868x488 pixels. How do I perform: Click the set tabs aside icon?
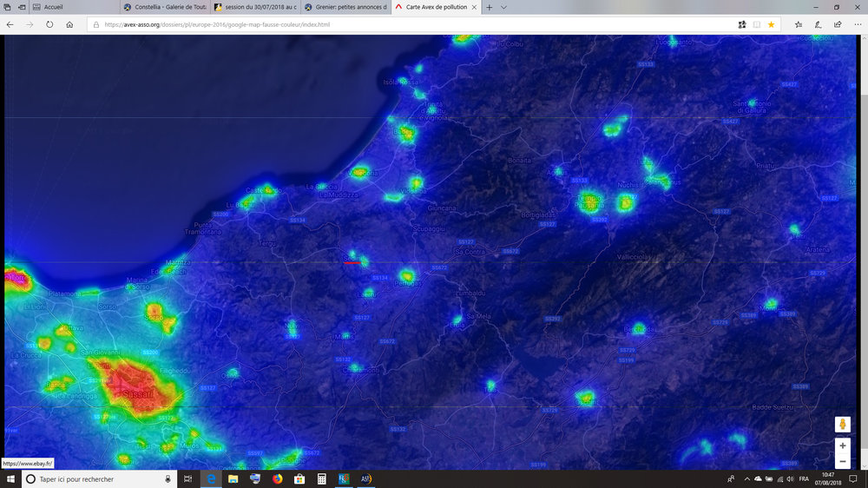click(x=22, y=7)
